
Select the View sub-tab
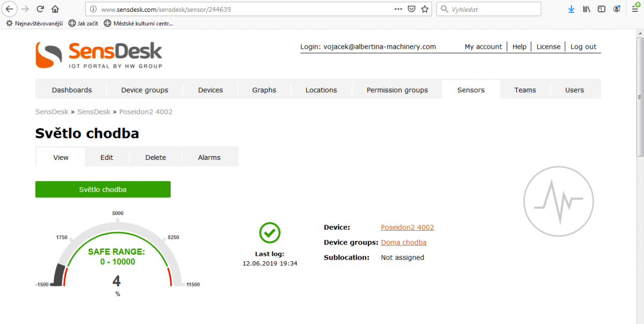coord(61,157)
